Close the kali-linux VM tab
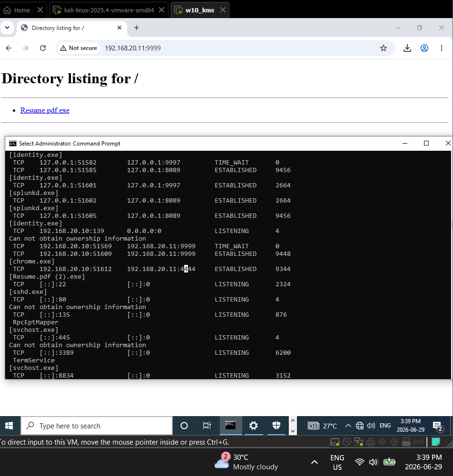 click(x=162, y=10)
